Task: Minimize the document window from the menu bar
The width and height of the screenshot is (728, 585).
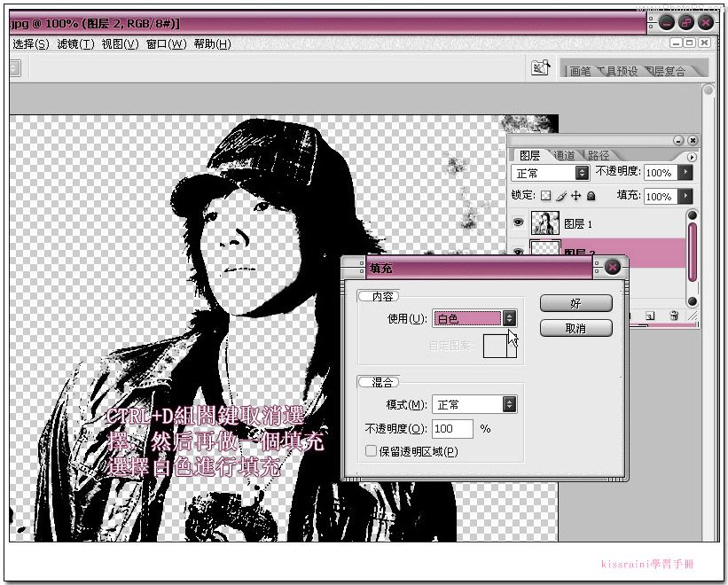Action: point(677,43)
